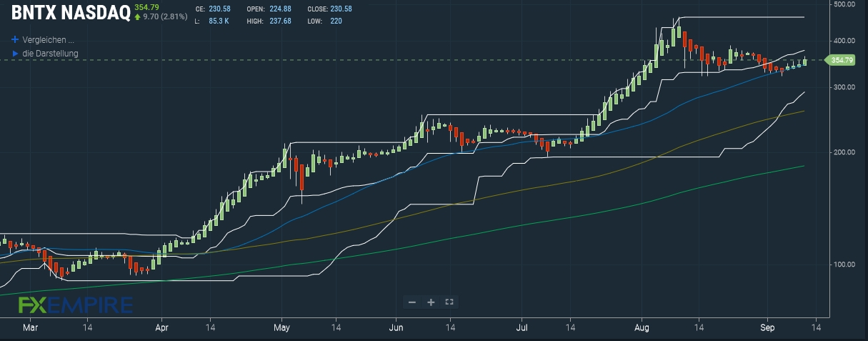Screen dimensions: 868x341
Task: Click the blue plus next to Vergleichen
Action: (x=14, y=40)
